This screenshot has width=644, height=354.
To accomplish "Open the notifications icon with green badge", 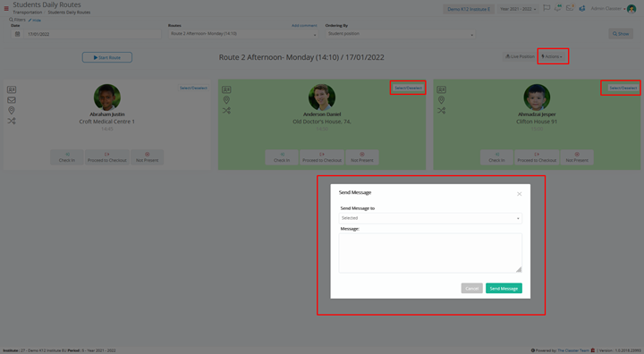I will (x=558, y=8).
